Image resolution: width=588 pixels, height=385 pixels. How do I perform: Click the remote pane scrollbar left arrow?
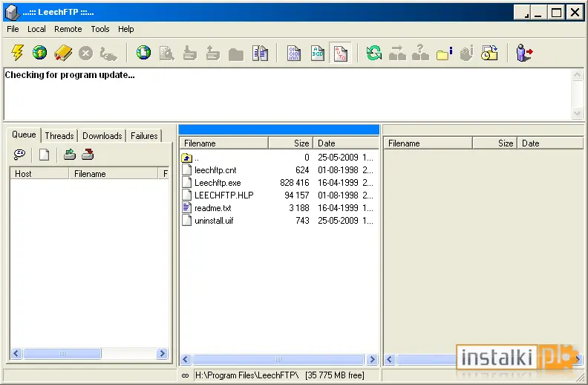tap(390, 360)
